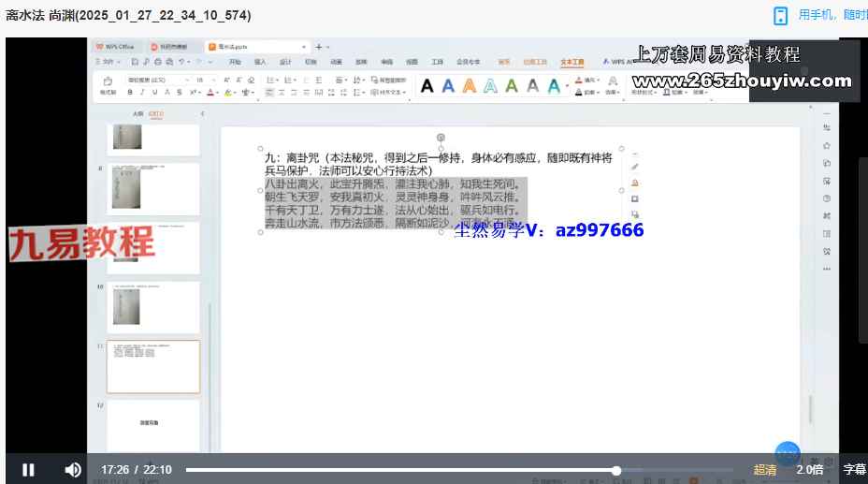Open the 插入 ribbon tab
Viewport: 868px width, 484px height.
260,62
